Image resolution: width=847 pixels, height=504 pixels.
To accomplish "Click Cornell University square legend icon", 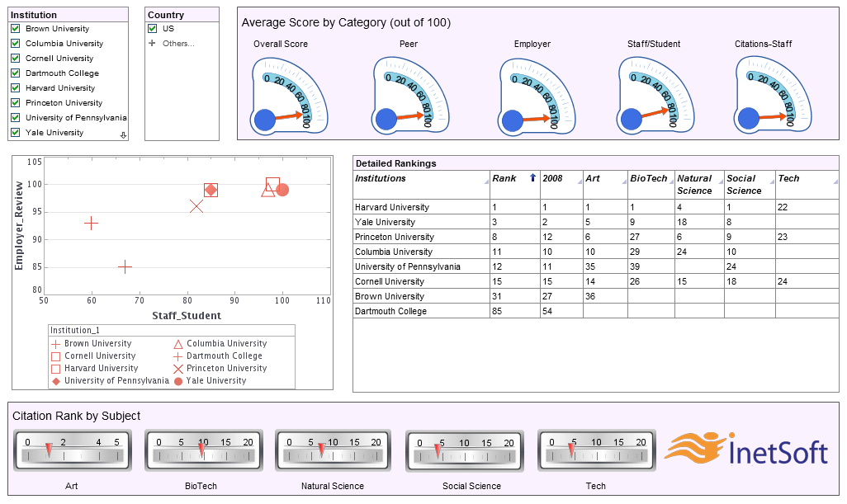I will (55, 356).
